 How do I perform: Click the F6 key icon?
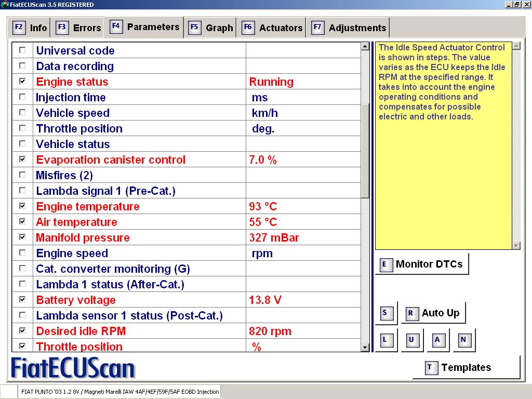[248, 27]
